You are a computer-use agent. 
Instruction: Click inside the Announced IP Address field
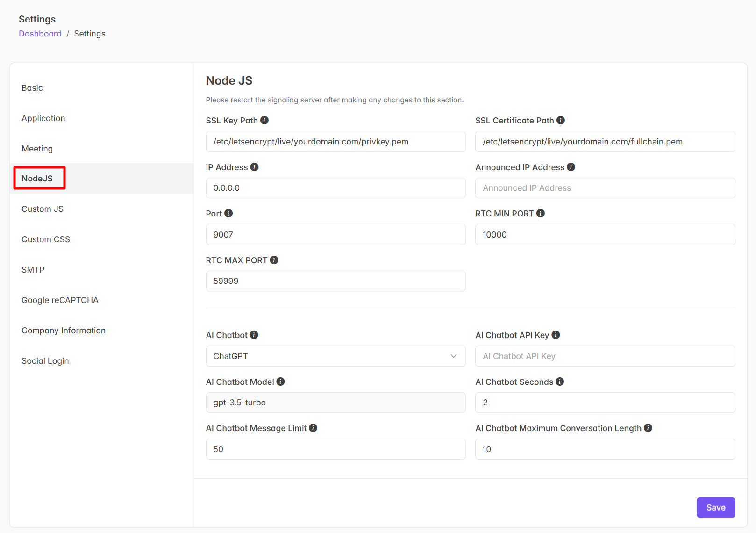605,188
